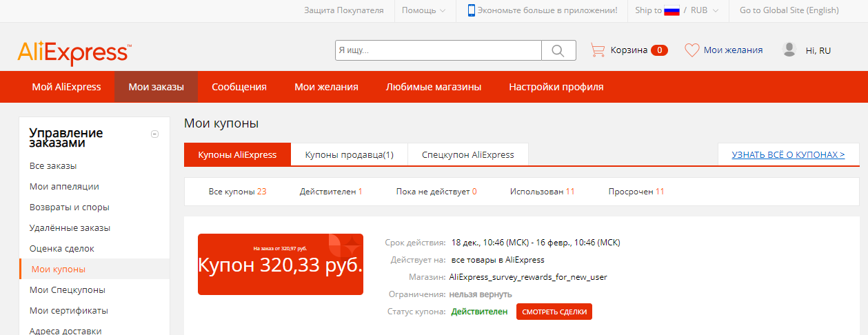Click the Hi, RU account greeting
Screen dimensions: 868x335
pyautogui.click(x=818, y=50)
